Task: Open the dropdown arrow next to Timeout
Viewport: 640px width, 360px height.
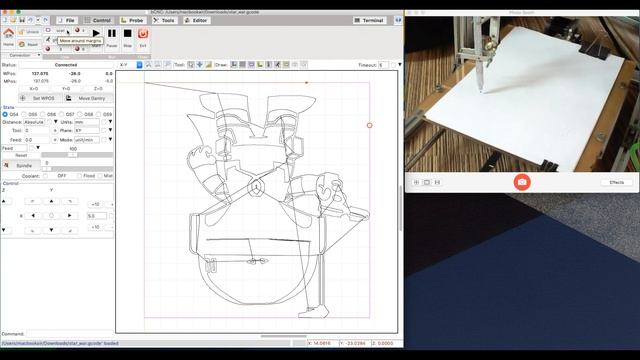Action: [x=400, y=65]
